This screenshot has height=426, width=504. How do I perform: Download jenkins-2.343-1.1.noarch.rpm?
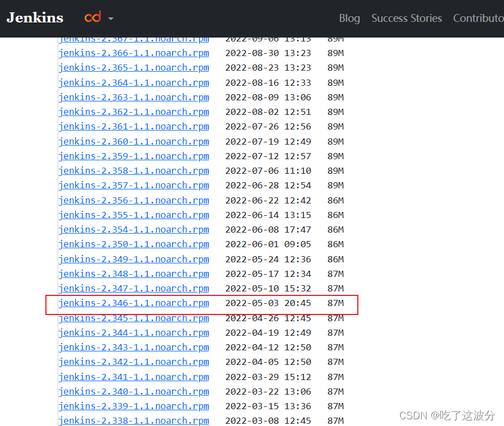click(x=134, y=348)
